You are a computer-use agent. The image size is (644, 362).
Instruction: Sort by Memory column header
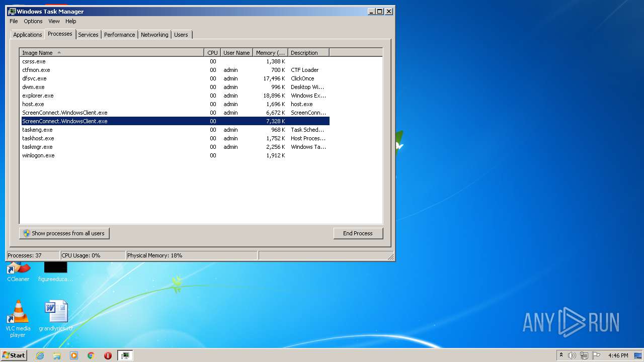tap(270, 53)
